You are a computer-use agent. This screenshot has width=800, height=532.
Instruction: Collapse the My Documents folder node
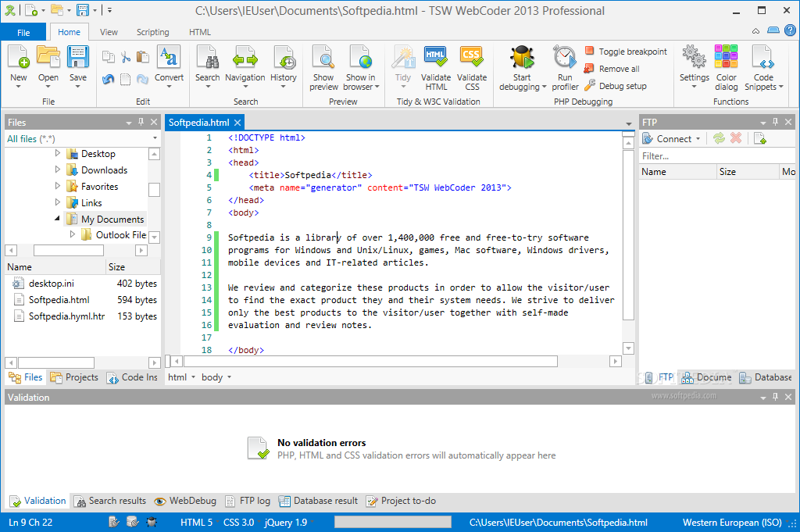tap(57, 218)
